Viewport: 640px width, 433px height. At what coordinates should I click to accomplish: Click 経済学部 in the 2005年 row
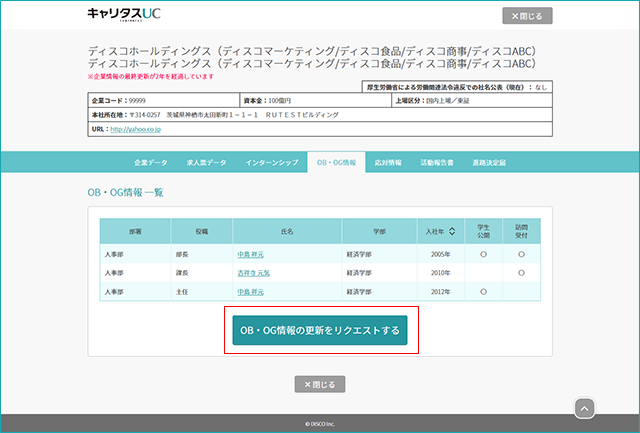click(x=359, y=254)
